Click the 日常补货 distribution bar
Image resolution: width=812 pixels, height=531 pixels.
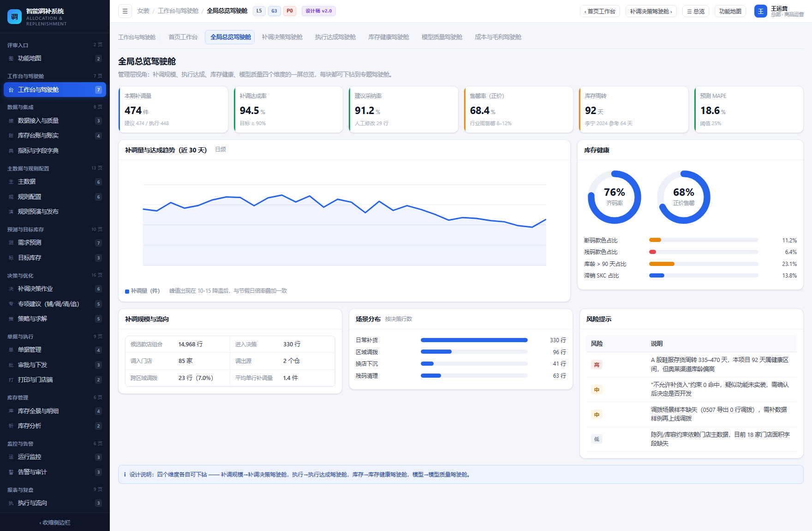tap(474, 340)
